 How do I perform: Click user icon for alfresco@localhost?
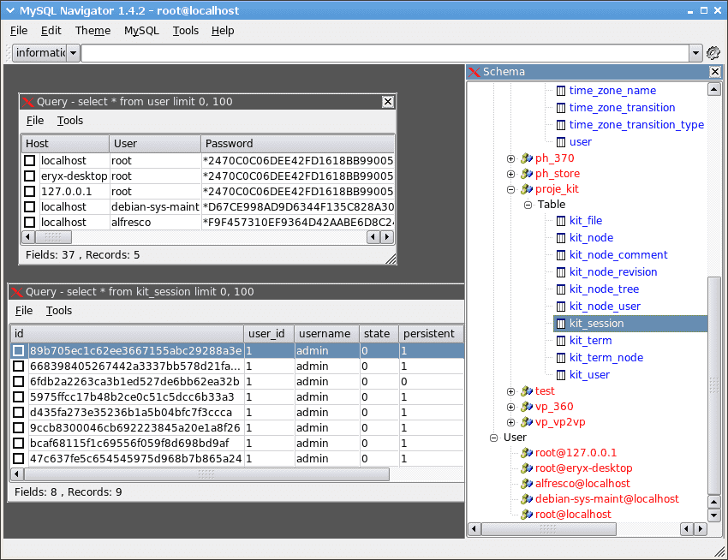[527, 484]
